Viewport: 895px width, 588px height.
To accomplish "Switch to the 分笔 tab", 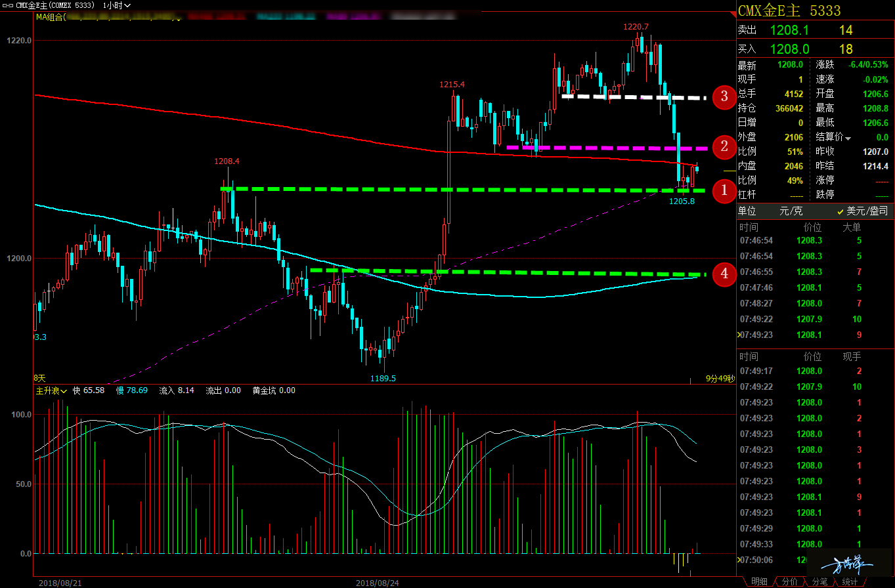I will tap(819, 581).
